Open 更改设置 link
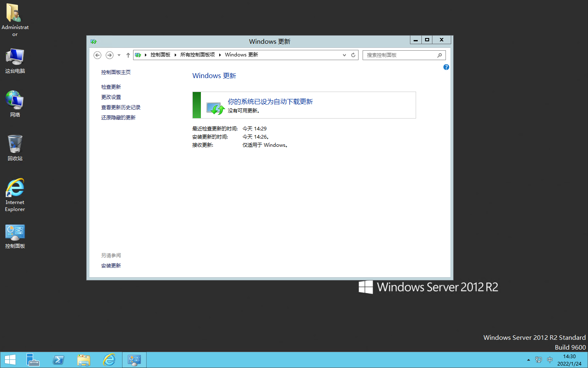 point(111,97)
